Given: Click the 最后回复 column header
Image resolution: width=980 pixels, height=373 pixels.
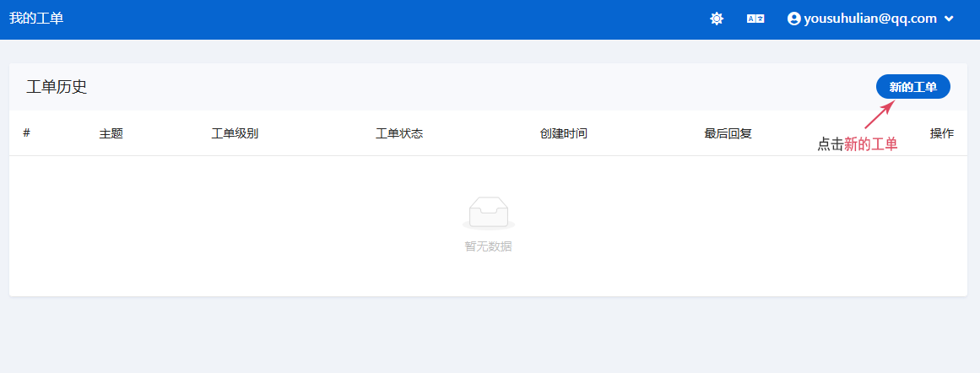Looking at the screenshot, I should (728, 133).
